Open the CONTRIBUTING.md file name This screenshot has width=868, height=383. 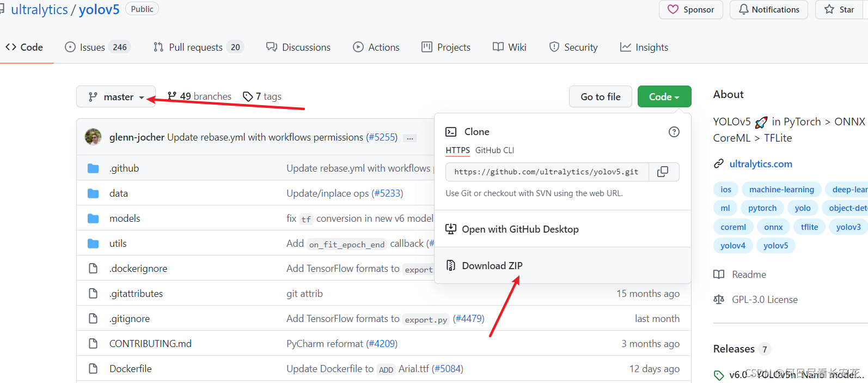click(x=150, y=344)
